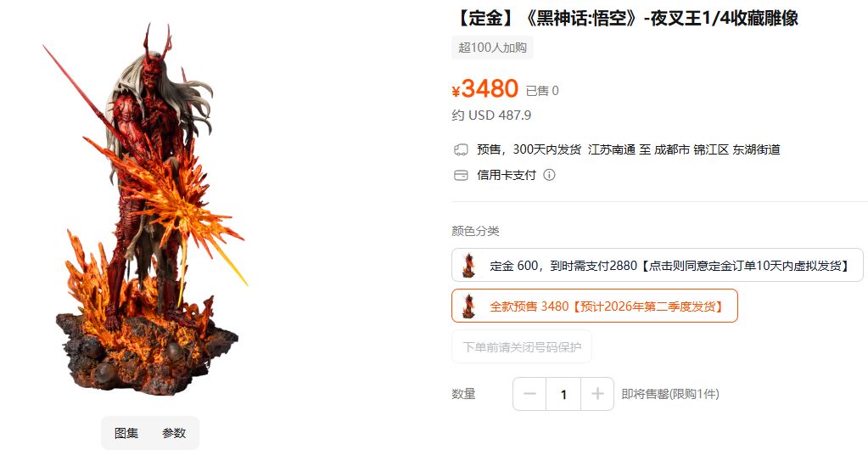Click the 超100人加购 tag
This screenshot has width=868, height=461.
492,48
